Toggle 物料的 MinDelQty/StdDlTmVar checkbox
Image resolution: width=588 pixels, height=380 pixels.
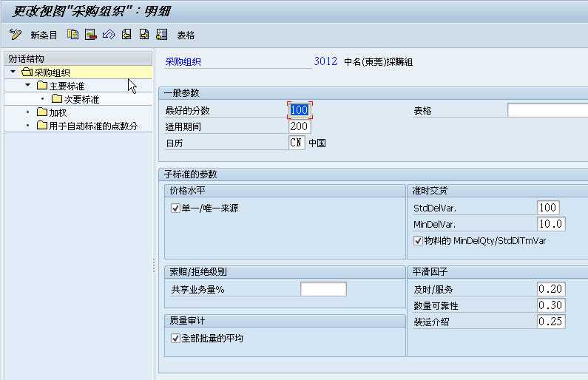click(418, 240)
